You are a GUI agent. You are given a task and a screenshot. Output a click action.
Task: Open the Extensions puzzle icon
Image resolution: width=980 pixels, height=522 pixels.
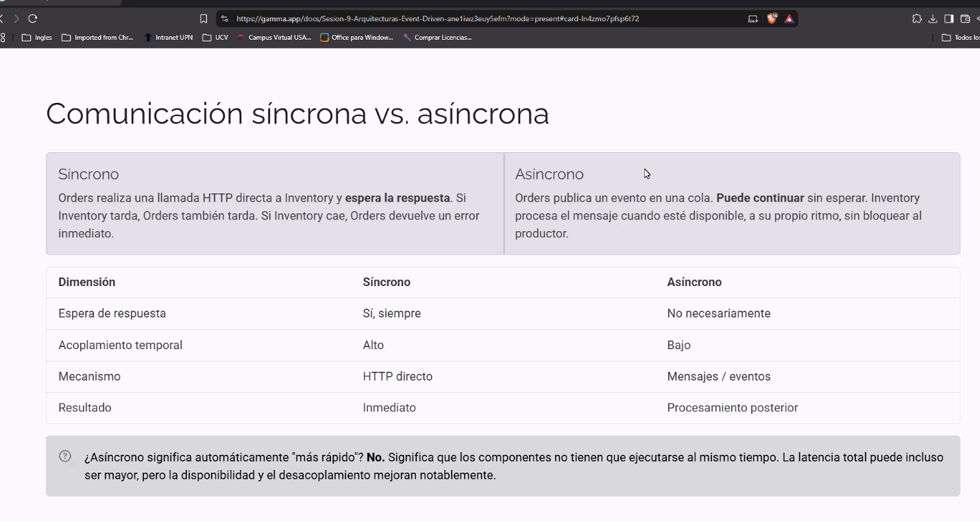pyautogui.click(x=917, y=19)
